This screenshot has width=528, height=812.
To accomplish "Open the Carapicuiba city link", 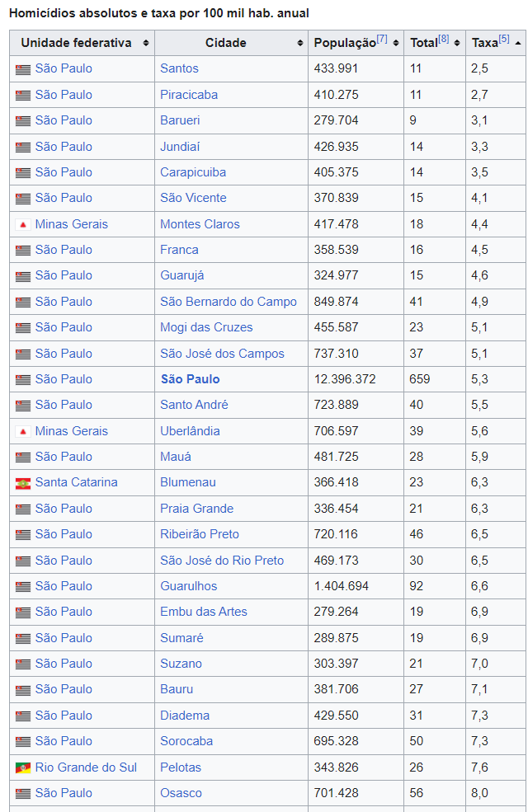I will (x=193, y=172).
